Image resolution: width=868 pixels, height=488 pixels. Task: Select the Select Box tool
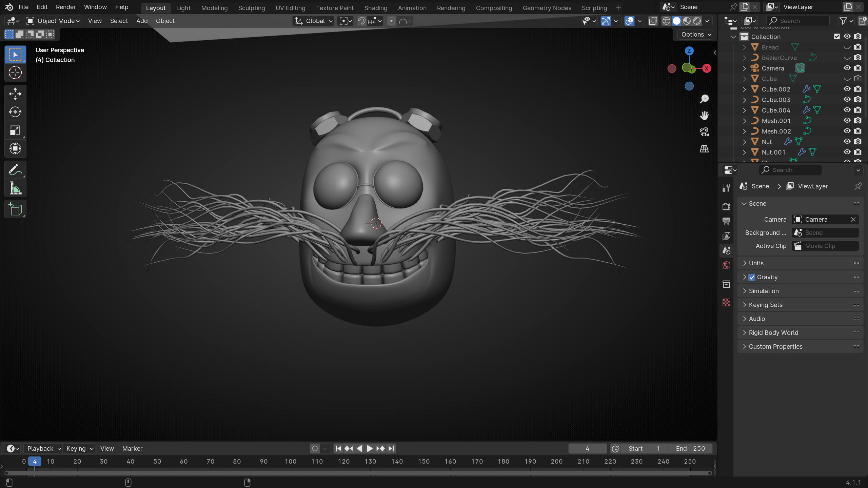pyautogui.click(x=15, y=55)
